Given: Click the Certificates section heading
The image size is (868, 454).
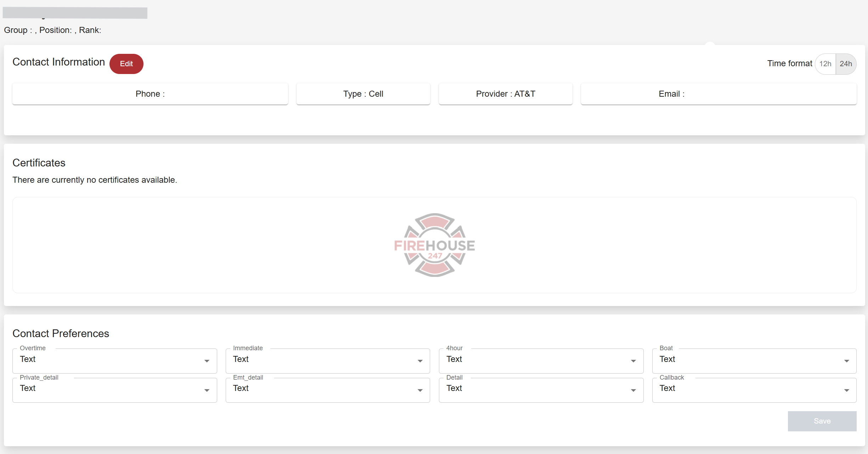Looking at the screenshot, I should pyautogui.click(x=39, y=163).
